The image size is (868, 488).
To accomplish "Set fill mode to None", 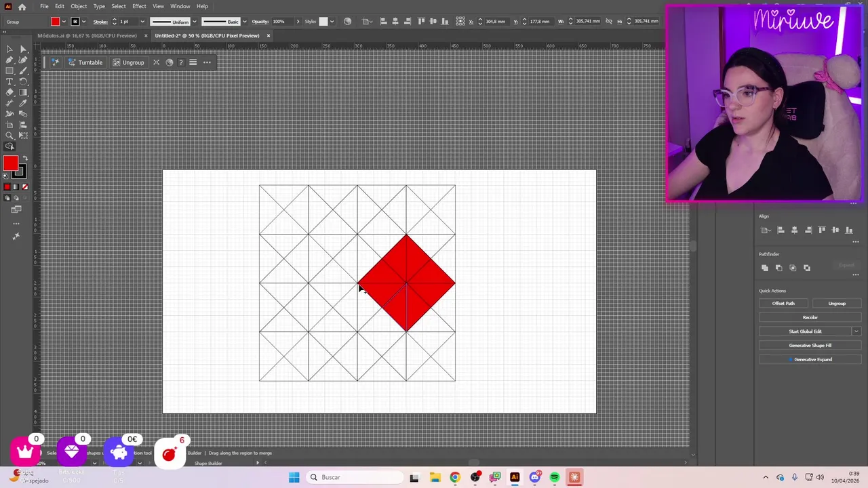I will coord(25,186).
